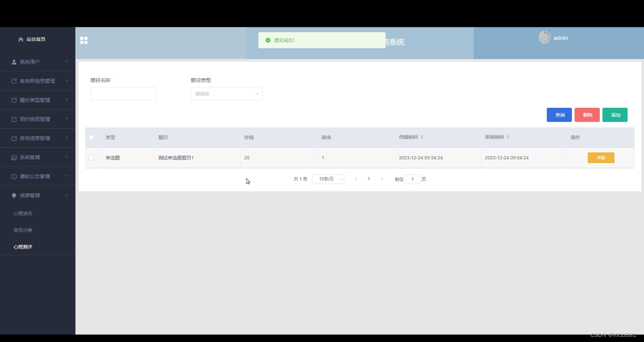This screenshot has width=644, height=342.
Task: Tick the select-all checkbox in the table header
Action: coord(91,137)
